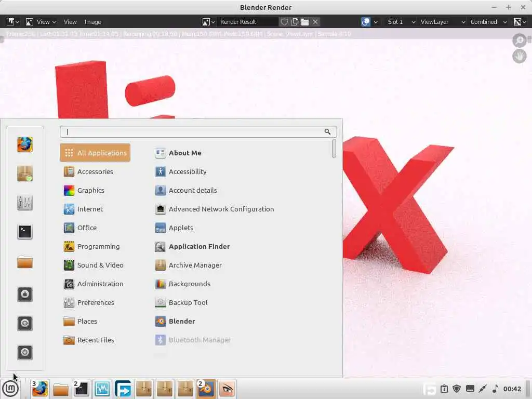Unlink Render Result image with X icon
This screenshot has height=399, width=532.
tap(315, 22)
